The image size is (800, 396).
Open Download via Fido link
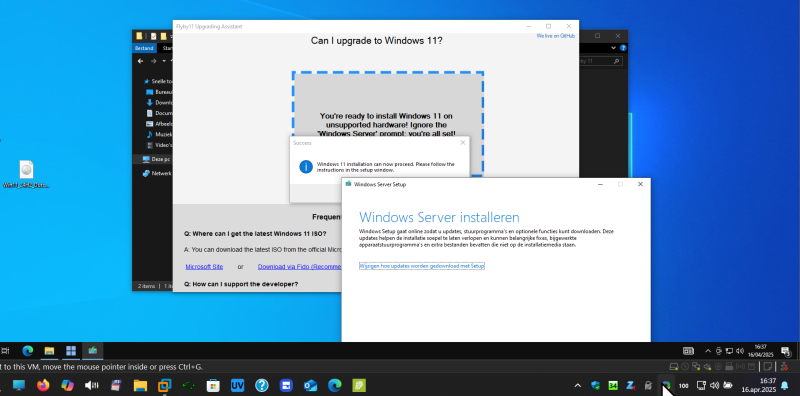point(299,267)
